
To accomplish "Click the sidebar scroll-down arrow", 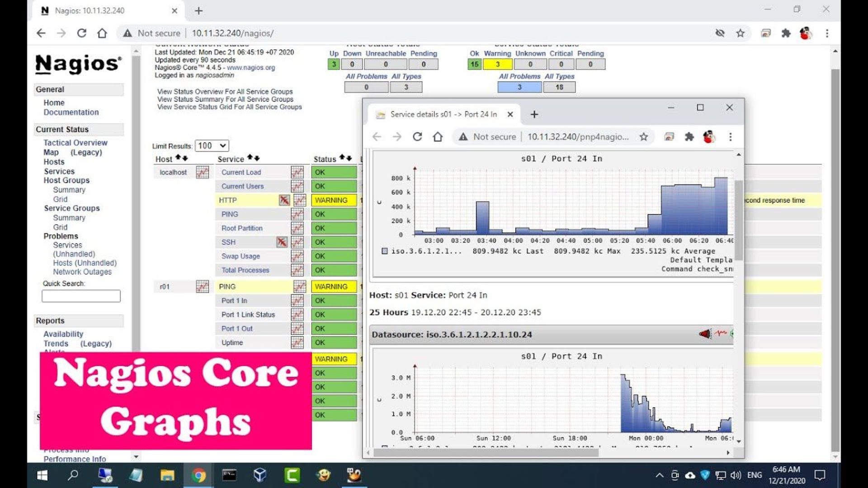I will point(136,456).
